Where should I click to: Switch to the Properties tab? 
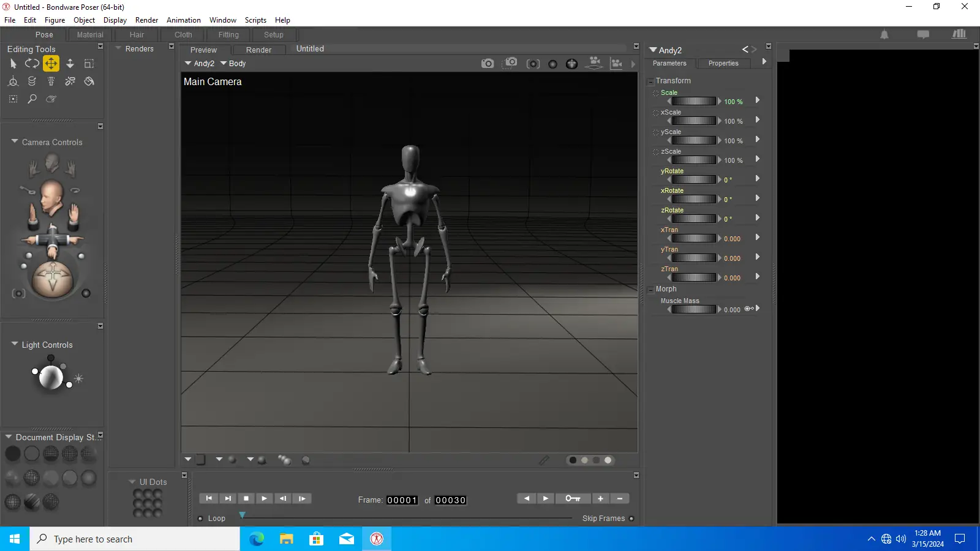point(723,63)
